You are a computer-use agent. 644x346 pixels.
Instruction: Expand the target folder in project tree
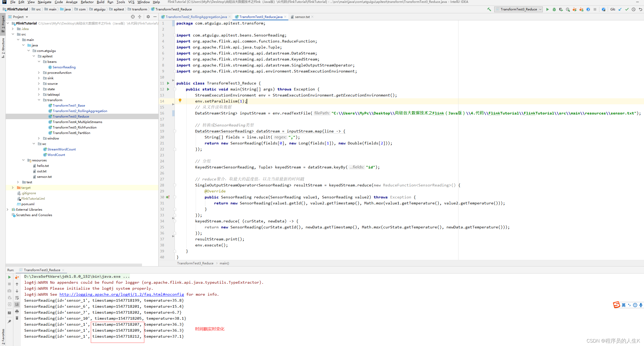tap(13, 188)
